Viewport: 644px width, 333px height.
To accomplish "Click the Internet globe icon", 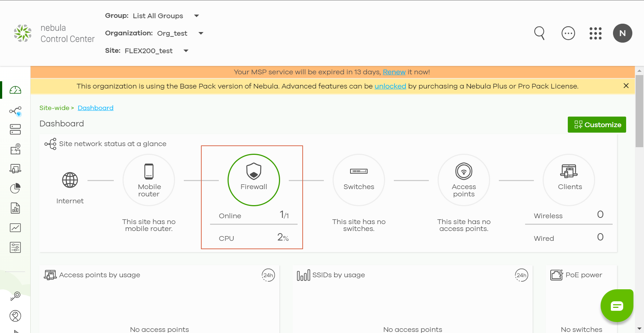I will (70, 180).
